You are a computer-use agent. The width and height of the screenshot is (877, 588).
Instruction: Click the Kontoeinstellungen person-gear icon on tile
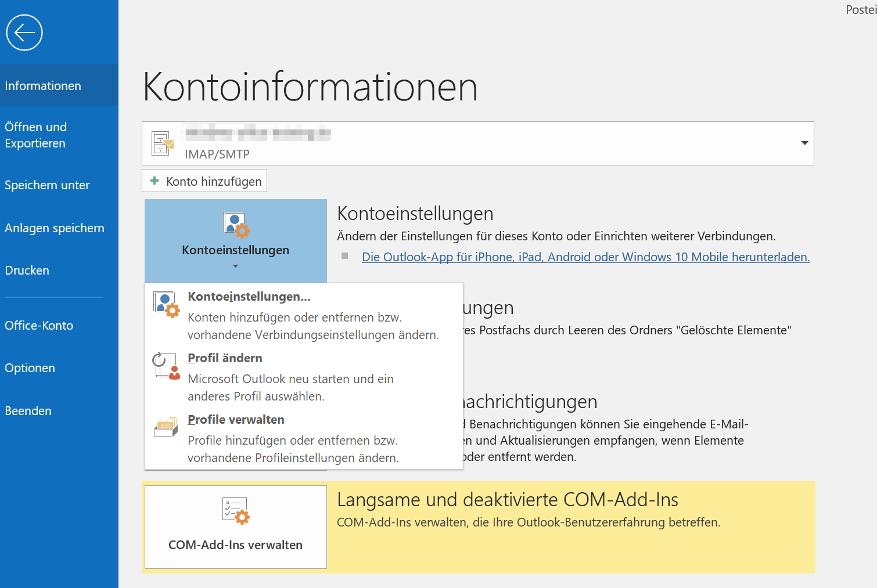point(236,225)
